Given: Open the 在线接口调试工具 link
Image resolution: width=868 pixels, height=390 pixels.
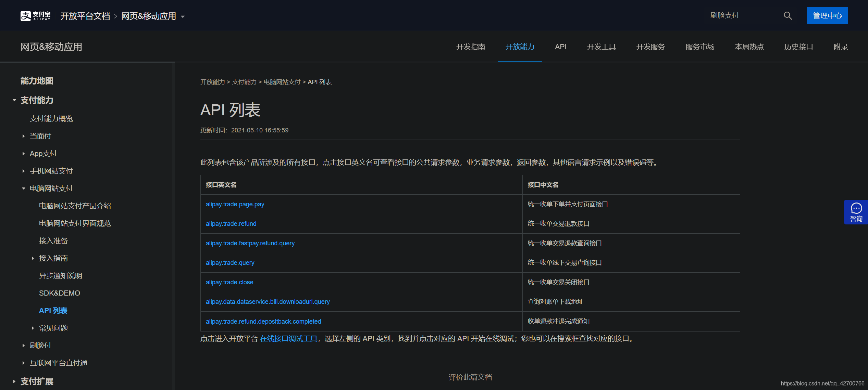Looking at the screenshot, I should tap(289, 339).
